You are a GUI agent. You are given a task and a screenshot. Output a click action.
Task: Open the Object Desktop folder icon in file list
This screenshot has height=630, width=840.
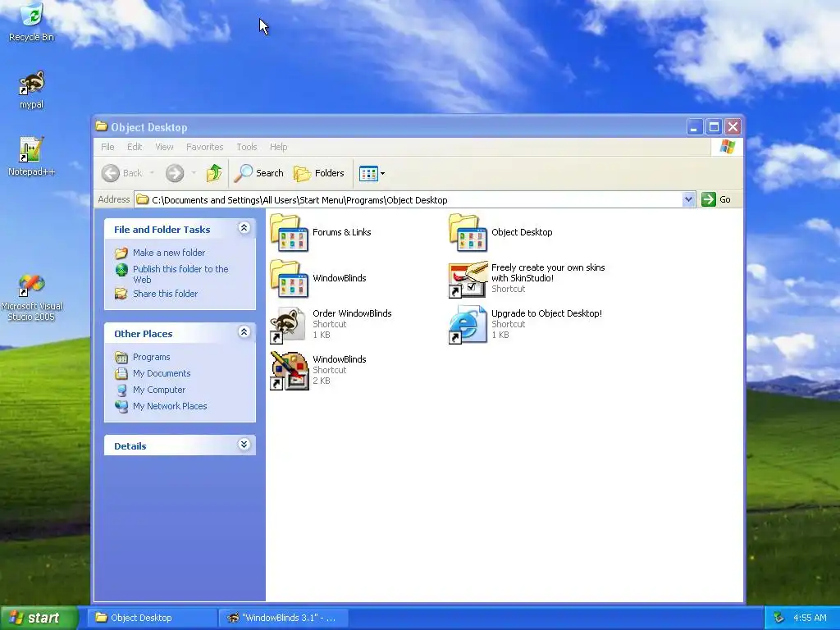[468, 232]
